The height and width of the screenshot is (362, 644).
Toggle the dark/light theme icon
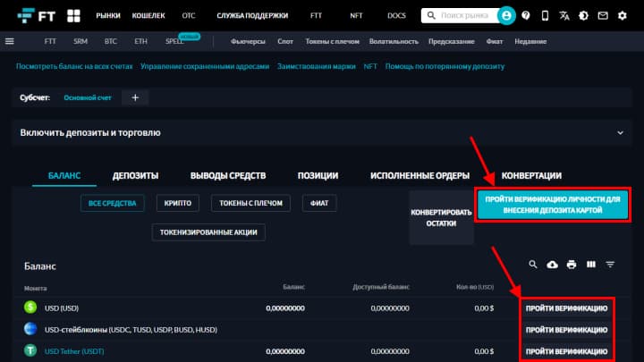[x=584, y=15]
